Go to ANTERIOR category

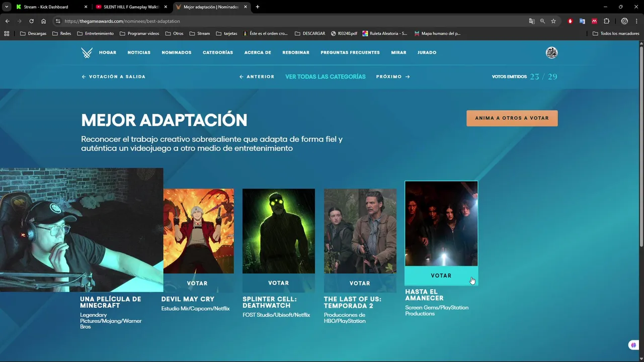[257, 77]
